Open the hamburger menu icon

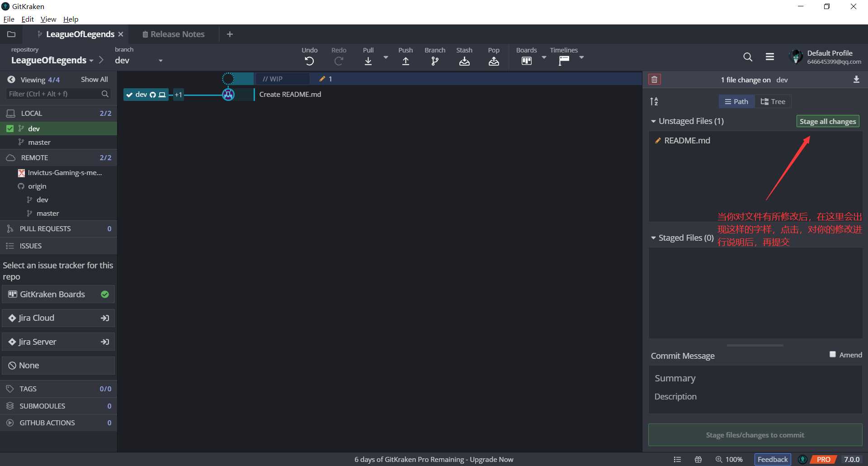tap(770, 57)
